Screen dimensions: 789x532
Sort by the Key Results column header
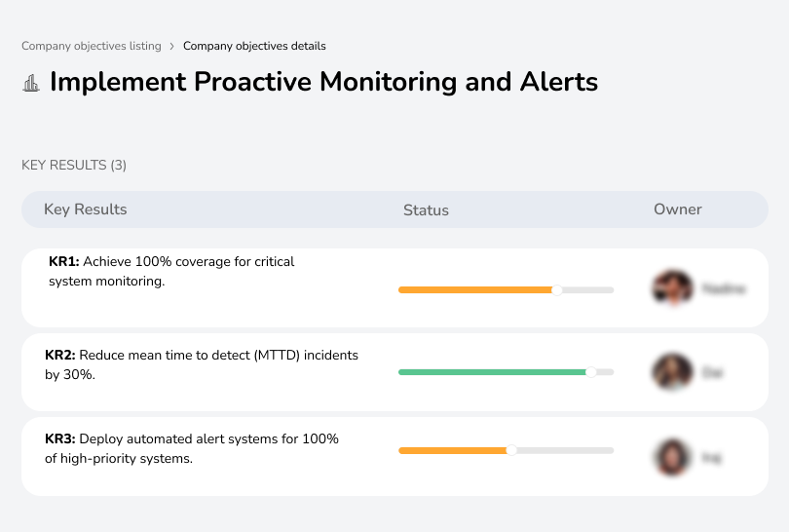pyautogui.click(x=86, y=209)
